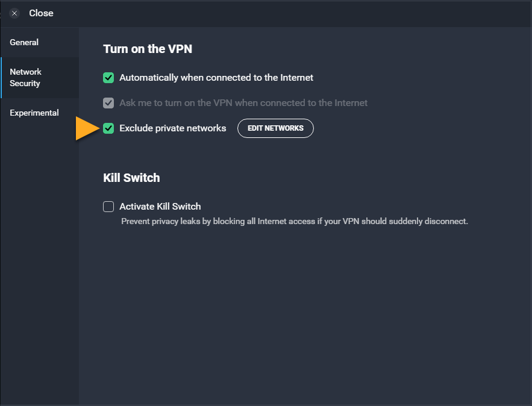The width and height of the screenshot is (532, 406).
Task: Open the EDIT NETWORKS dialog
Action: point(275,128)
